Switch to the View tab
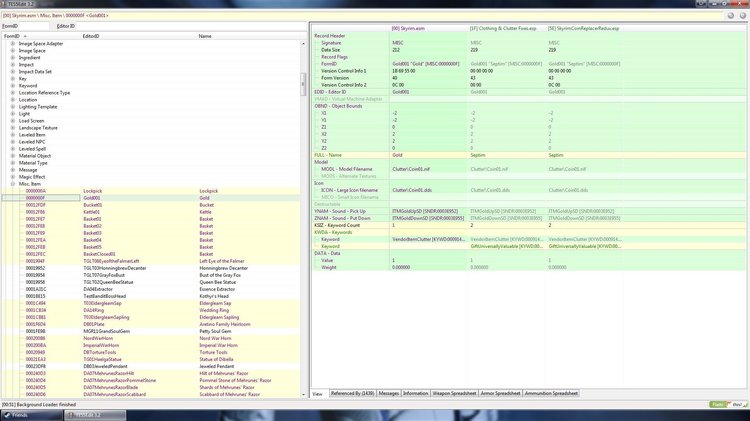Image resolution: width=750 pixels, height=421 pixels. [318, 394]
